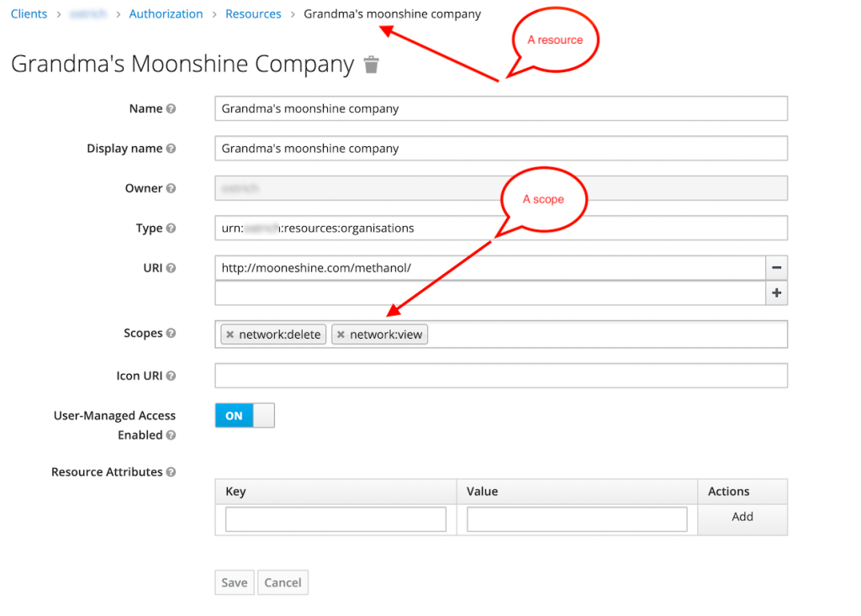
Task: Click help icon beside Resource Attributes
Action: pos(172,472)
